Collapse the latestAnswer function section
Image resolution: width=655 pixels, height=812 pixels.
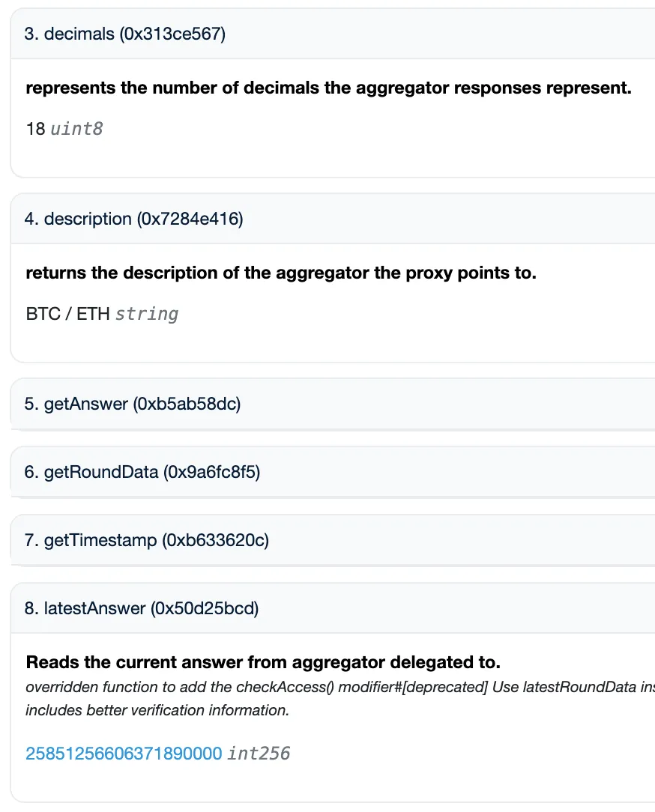(141, 608)
